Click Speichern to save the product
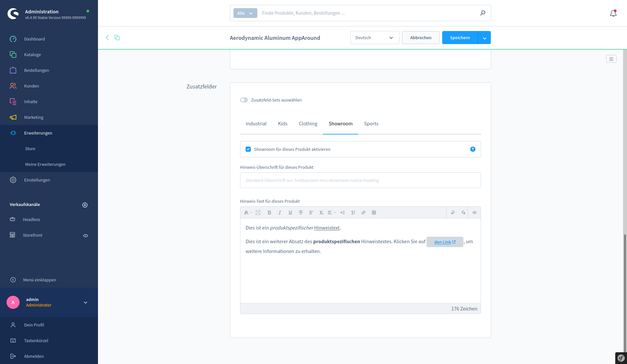The image size is (627, 364). (x=460, y=37)
